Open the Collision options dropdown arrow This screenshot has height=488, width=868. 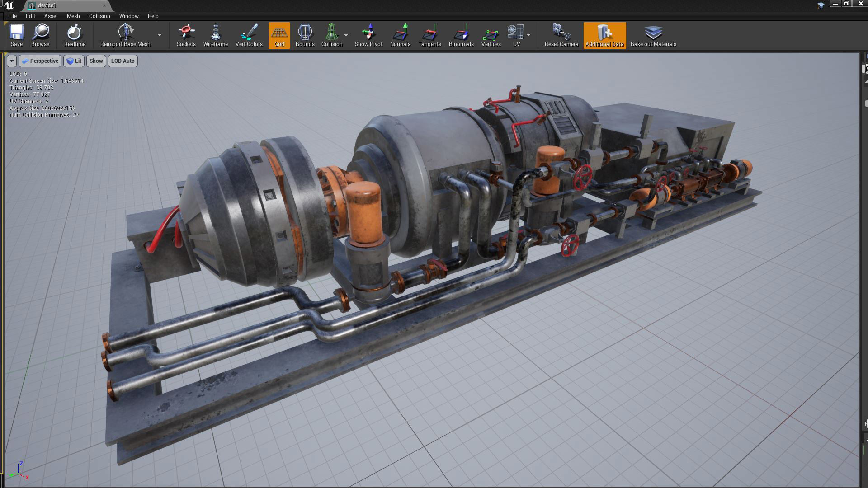click(346, 35)
